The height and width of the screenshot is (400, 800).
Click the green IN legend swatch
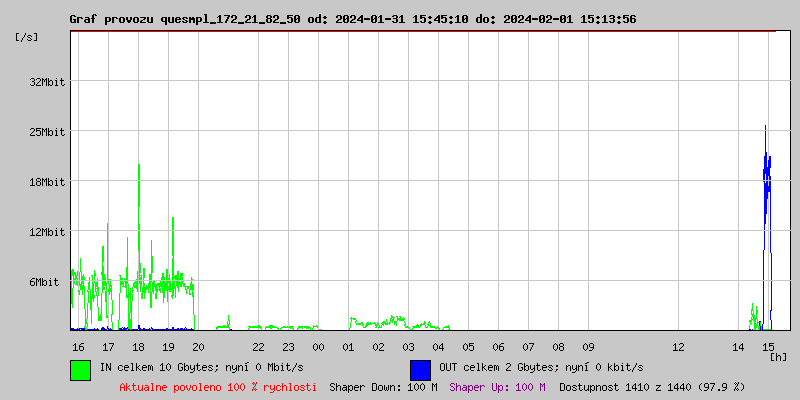click(81, 370)
